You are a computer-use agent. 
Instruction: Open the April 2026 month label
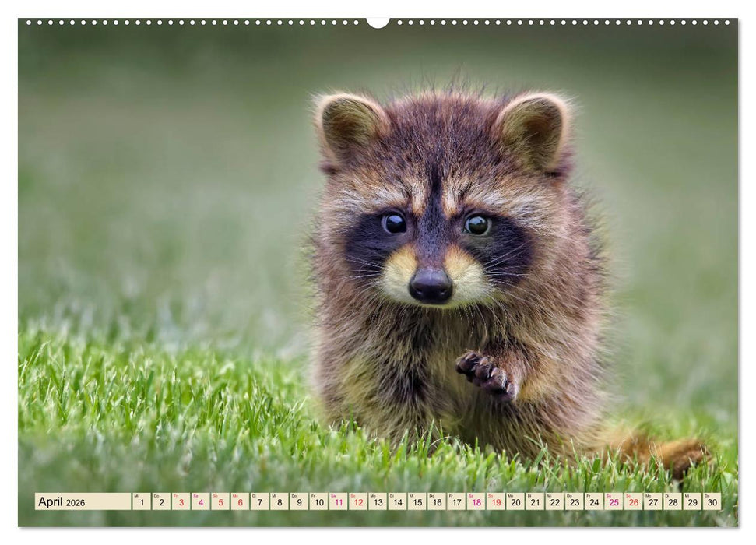pyautogui.click(x=53, y=502)
